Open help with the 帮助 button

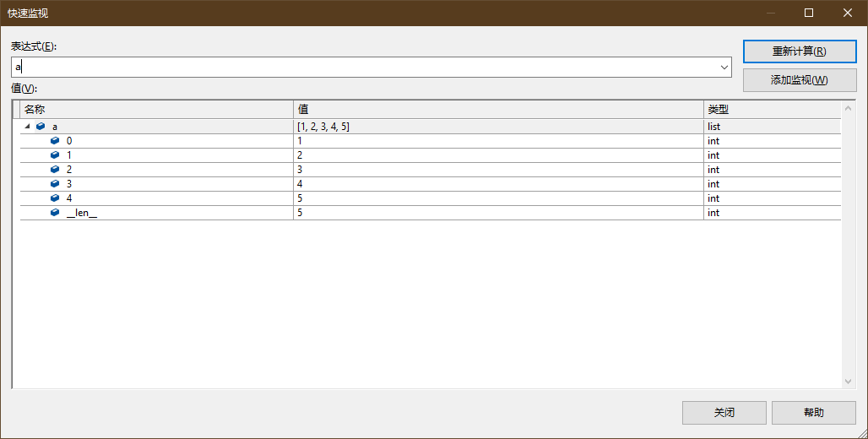[813, 413]
